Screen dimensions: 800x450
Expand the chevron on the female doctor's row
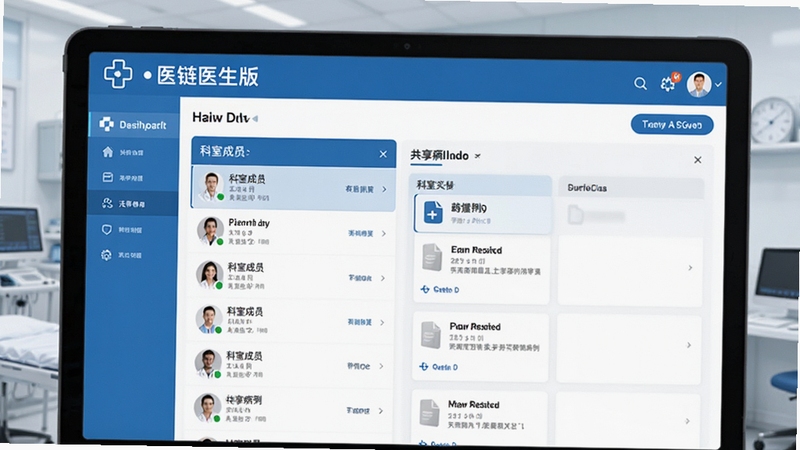383,278
